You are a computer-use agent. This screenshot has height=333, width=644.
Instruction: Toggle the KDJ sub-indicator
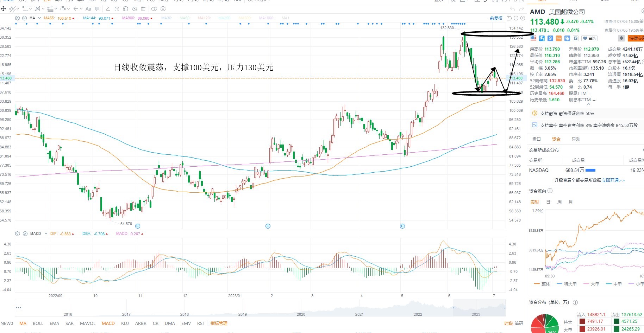(125, 323)
